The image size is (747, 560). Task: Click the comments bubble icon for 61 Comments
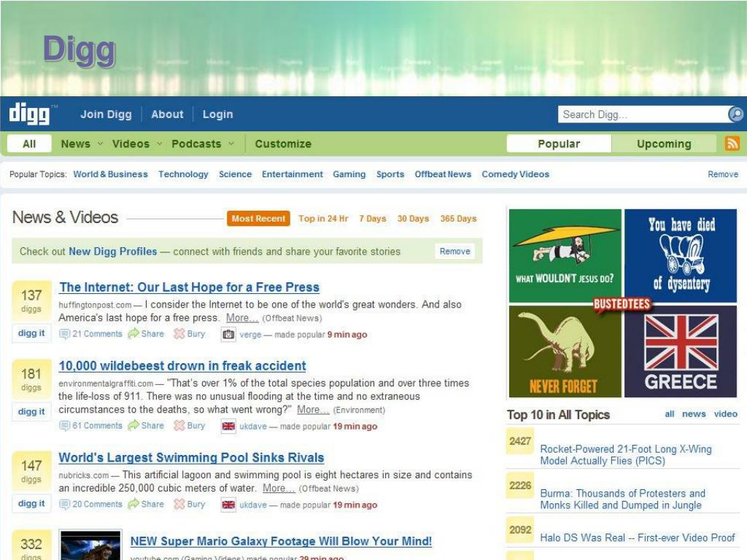[x=64, y=426]
